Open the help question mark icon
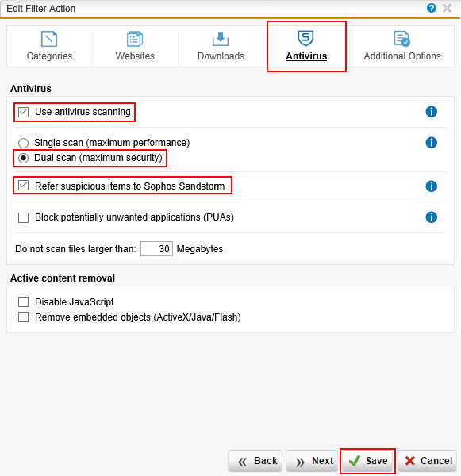Screen dimensions: 461x476 point(431,8)
